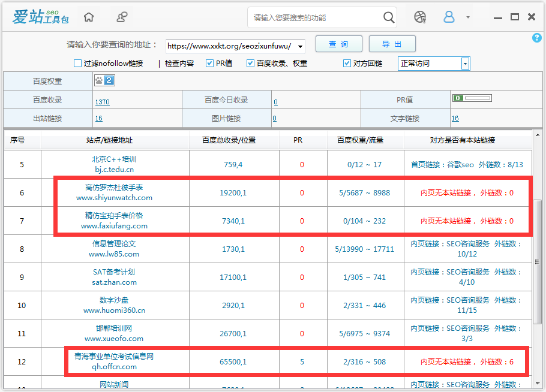Viewport: 546px width, 392px height.
Task: Open the skin theme icon
Action: pyautogui.click(x=420, y=17)
